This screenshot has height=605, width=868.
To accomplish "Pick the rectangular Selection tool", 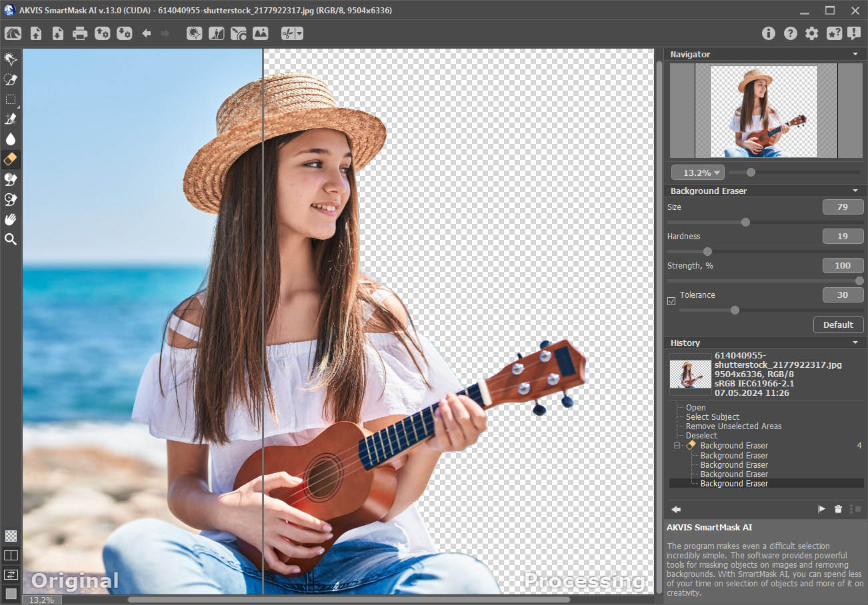I will pos(11,99).
